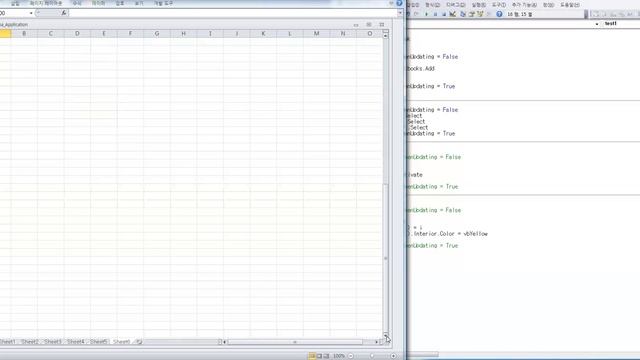Viewport: 640px width, 360px height.
Task: Switch to the Sheet4 tab
Action: (76, 342)
